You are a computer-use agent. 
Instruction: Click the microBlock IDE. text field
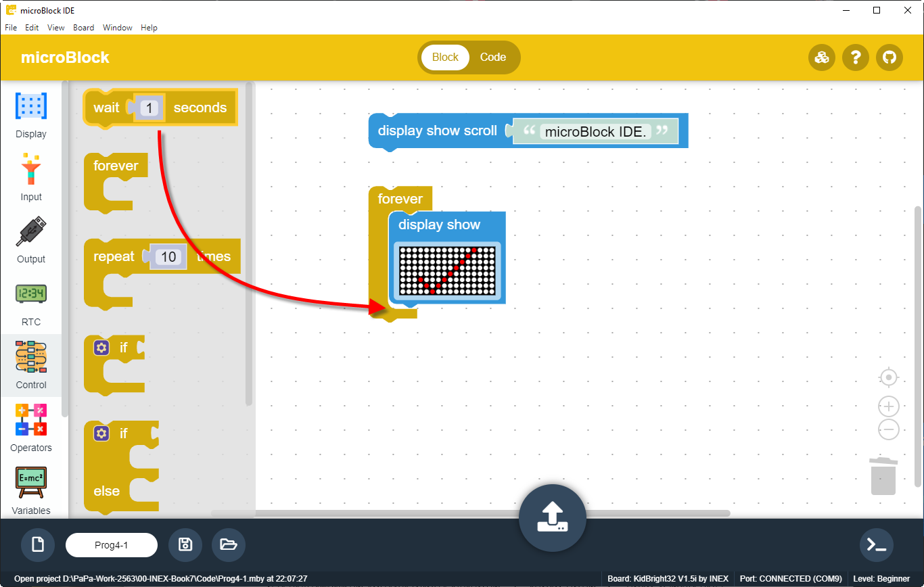click(595, 132)
